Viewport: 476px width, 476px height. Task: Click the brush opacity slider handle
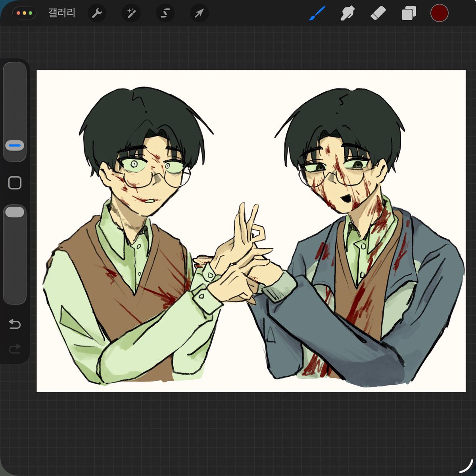pos(15,212)
